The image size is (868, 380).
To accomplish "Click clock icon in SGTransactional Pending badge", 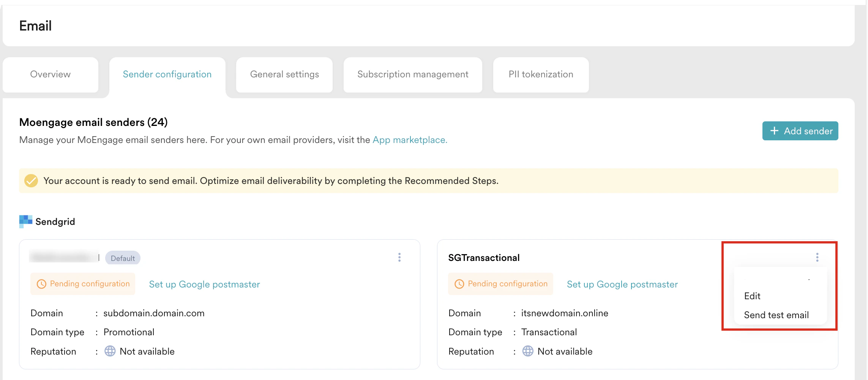I will [x=459, y=284].
